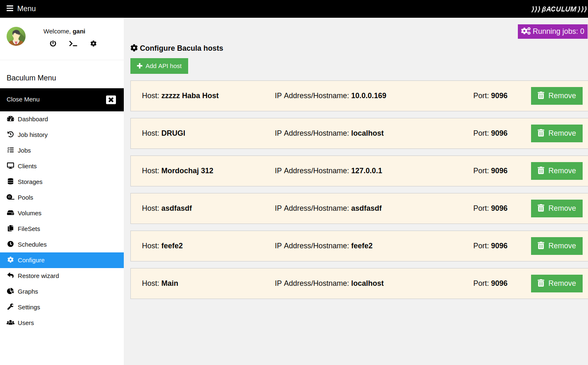
Task: Open the Dashboard menu item
Action: pos(62,119)
